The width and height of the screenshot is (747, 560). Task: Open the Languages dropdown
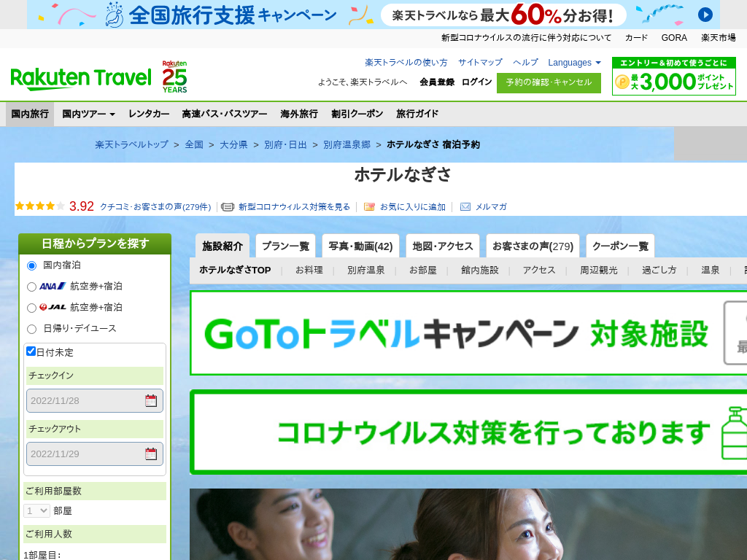(574, 63)
